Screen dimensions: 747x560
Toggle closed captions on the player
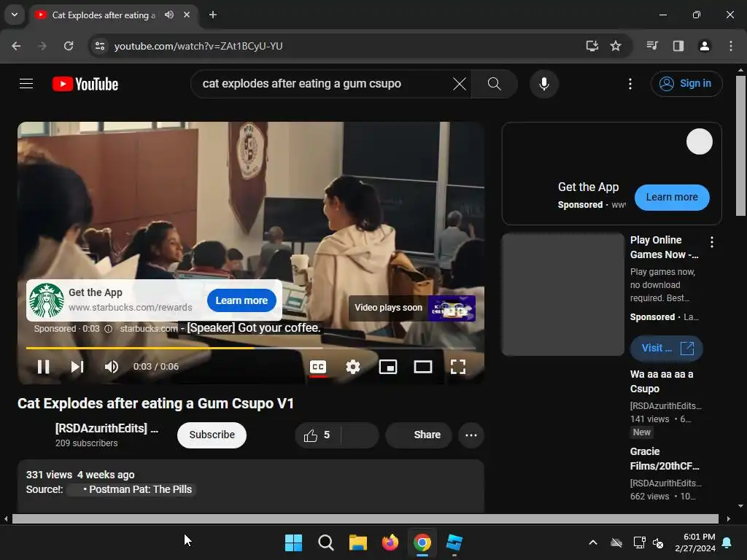[318, 367]
